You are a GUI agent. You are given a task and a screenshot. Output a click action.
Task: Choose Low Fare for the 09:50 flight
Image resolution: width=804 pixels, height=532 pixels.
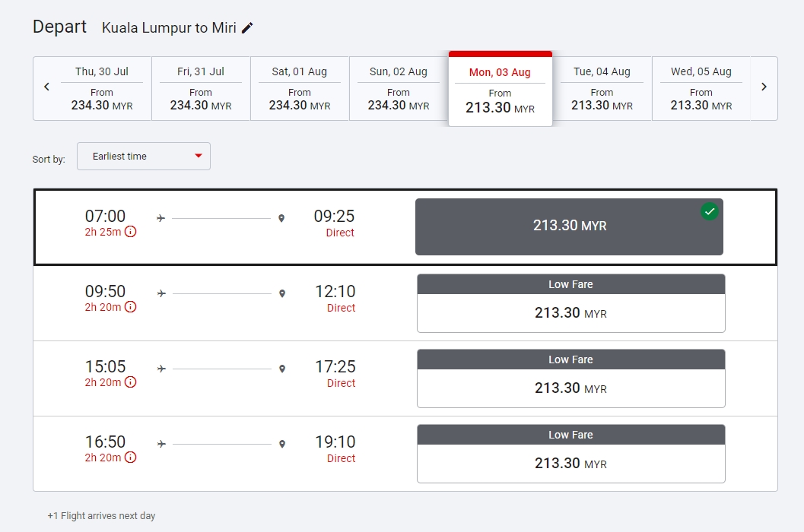570,304
